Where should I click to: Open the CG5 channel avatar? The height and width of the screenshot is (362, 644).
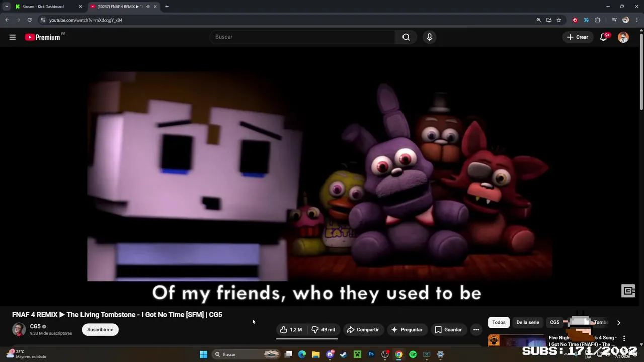(x=19, y=330)
